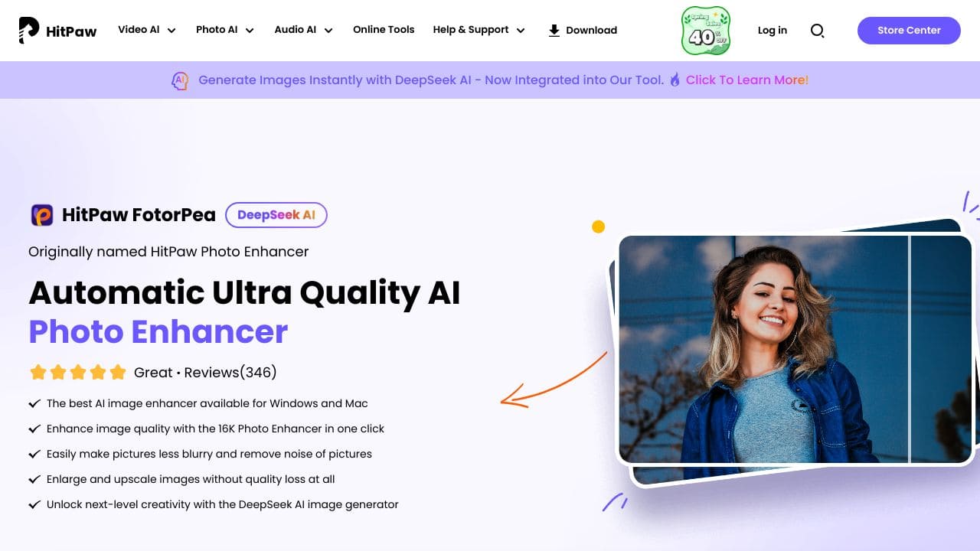Click the Store Center button

coord(909,31)
